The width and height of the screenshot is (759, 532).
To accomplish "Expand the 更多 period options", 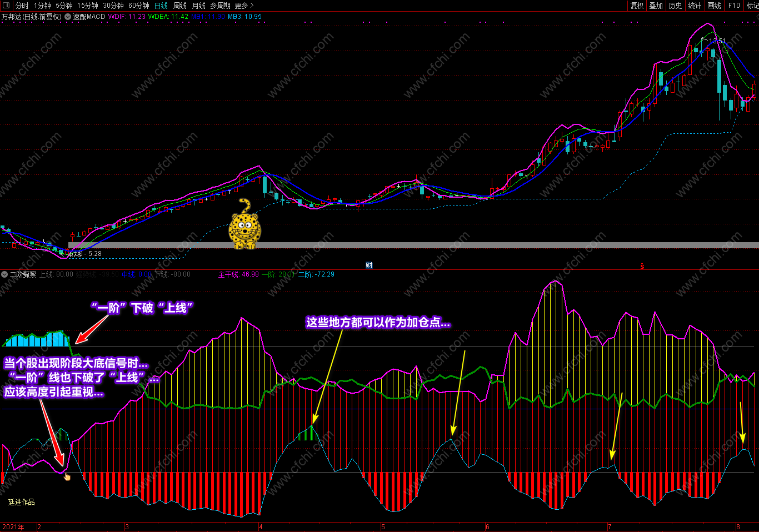I will (x=244, y=6).
